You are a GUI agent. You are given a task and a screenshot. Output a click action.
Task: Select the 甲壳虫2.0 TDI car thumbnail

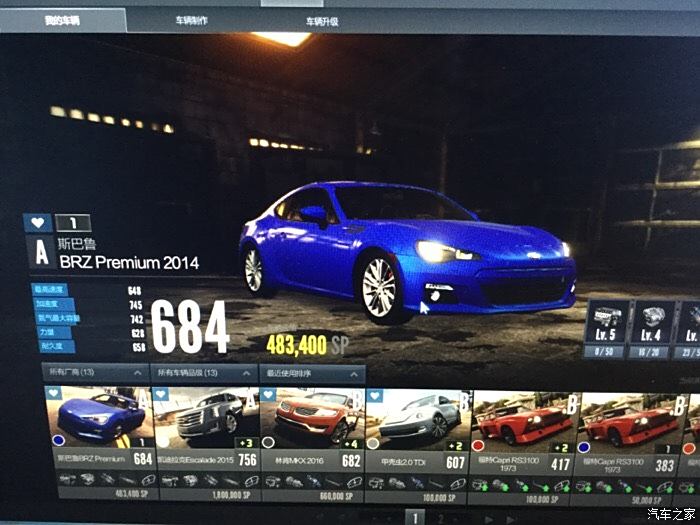pos(418,418)
